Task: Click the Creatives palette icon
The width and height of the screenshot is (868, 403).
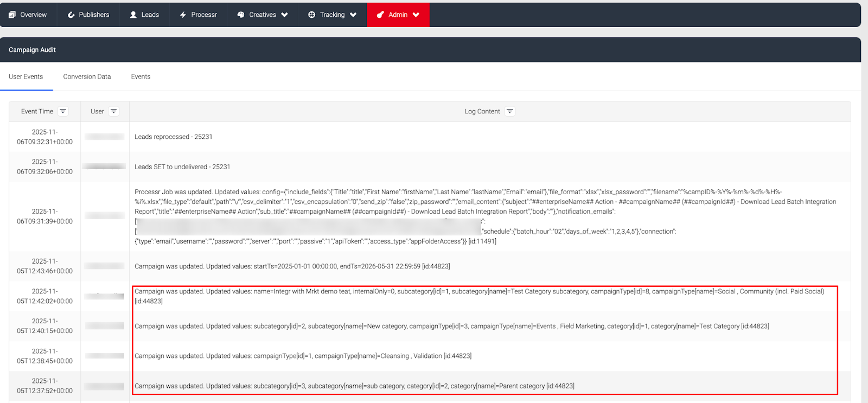Action: [x=241, y=15]
